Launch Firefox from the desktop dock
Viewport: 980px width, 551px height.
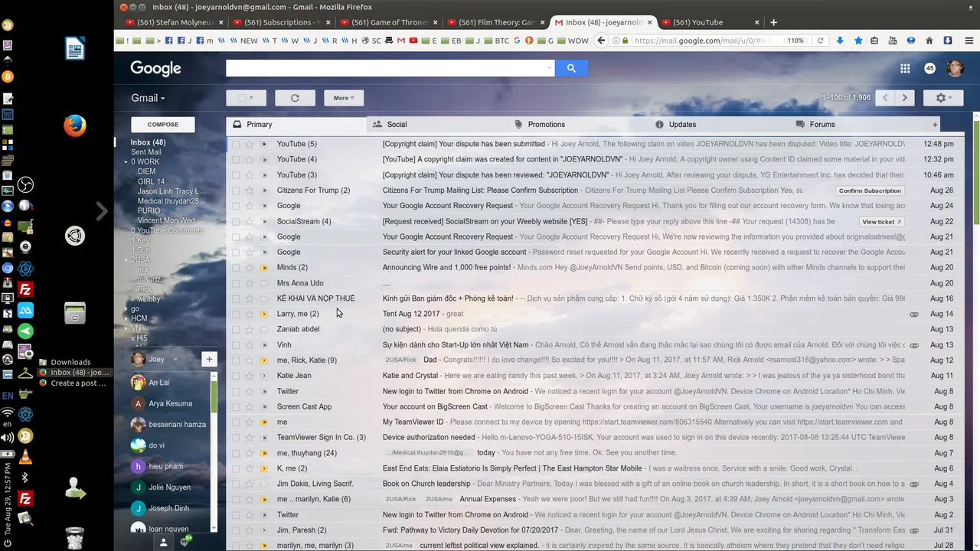(x=74, y=126)
